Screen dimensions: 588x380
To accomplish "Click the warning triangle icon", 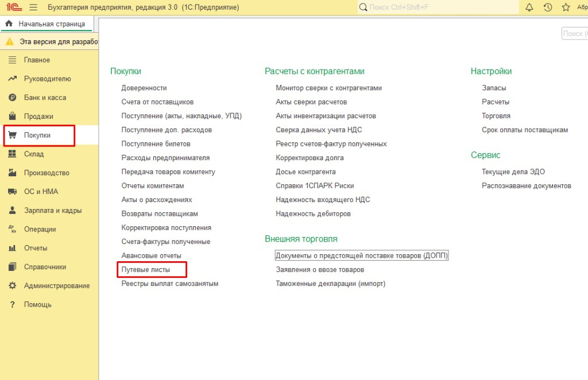I will pos(10,41).
